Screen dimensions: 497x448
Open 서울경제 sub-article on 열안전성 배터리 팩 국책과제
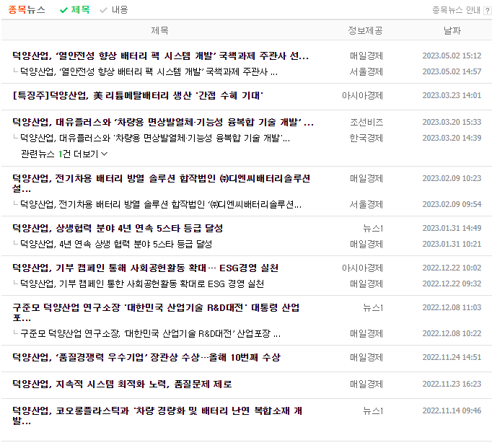click(x=149, y=71)
